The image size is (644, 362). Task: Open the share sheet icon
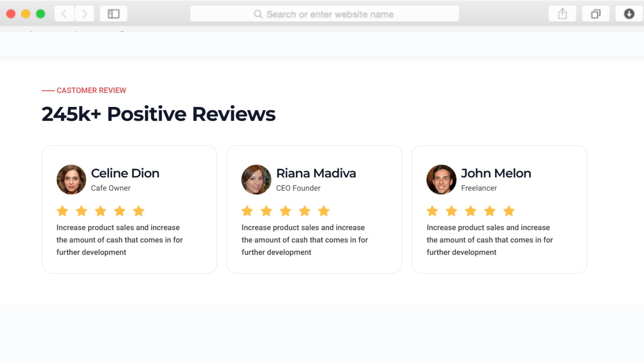(562, 14)
